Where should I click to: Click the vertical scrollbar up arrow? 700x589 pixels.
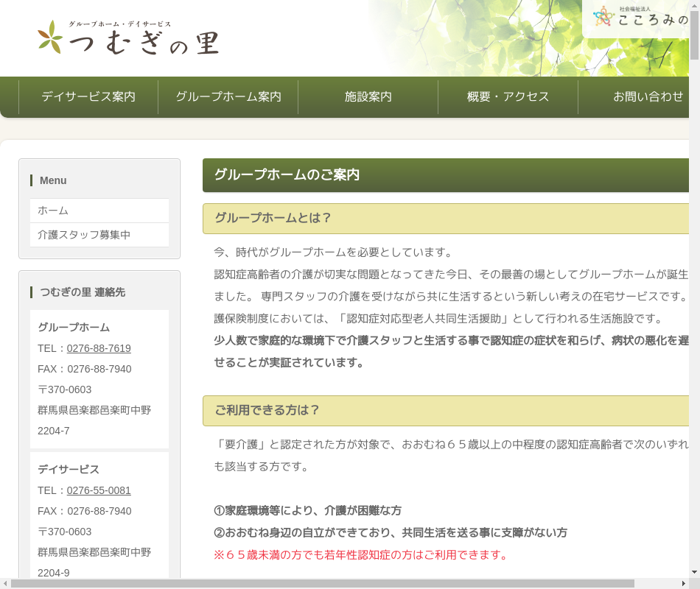[x=694, y=6]
